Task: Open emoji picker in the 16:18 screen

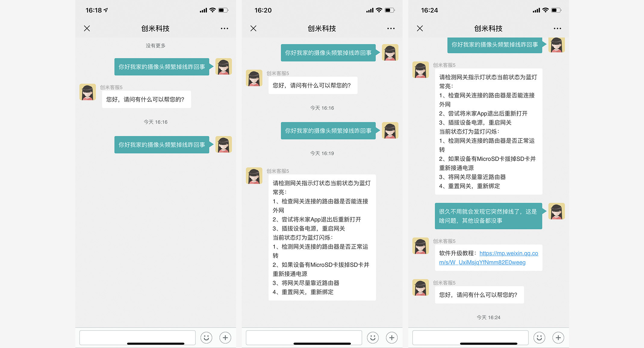Action: click(206, 338)
